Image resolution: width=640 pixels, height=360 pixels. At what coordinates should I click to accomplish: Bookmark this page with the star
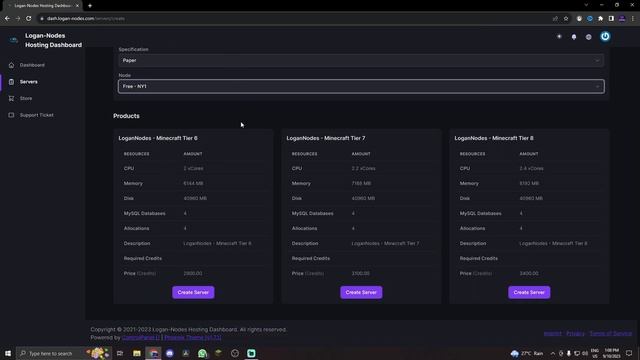pyautogui.click(x=566, y=18)
